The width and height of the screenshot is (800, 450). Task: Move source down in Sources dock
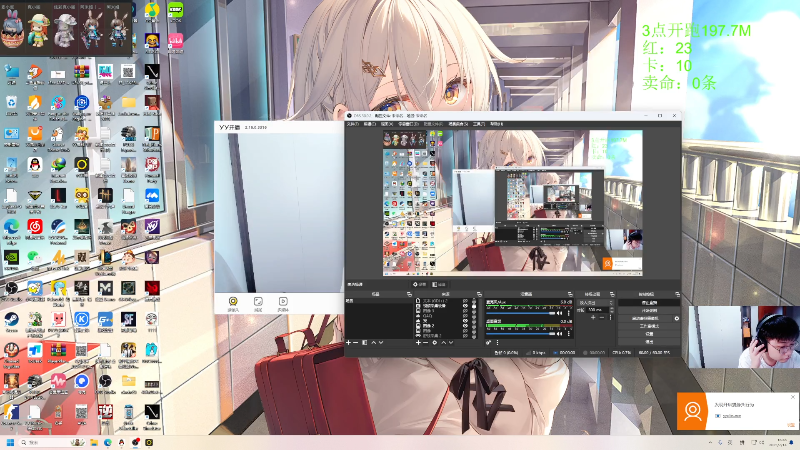pos(451,342)
